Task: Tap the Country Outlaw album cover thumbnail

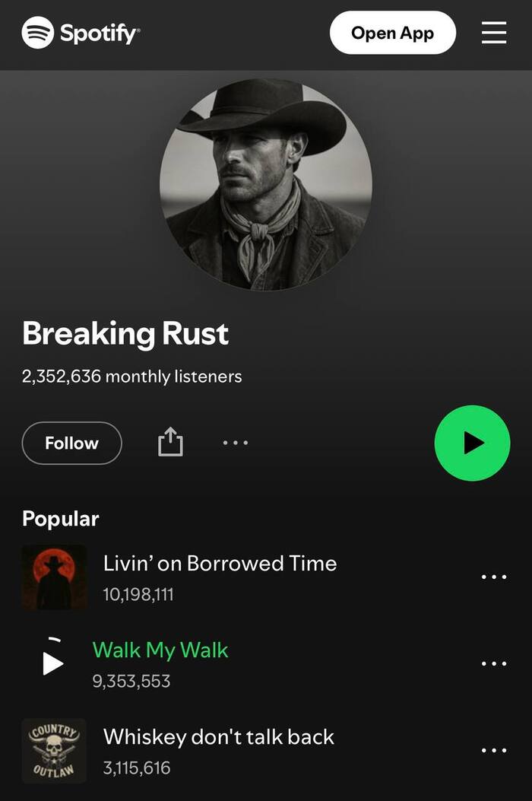Action: 54,751
